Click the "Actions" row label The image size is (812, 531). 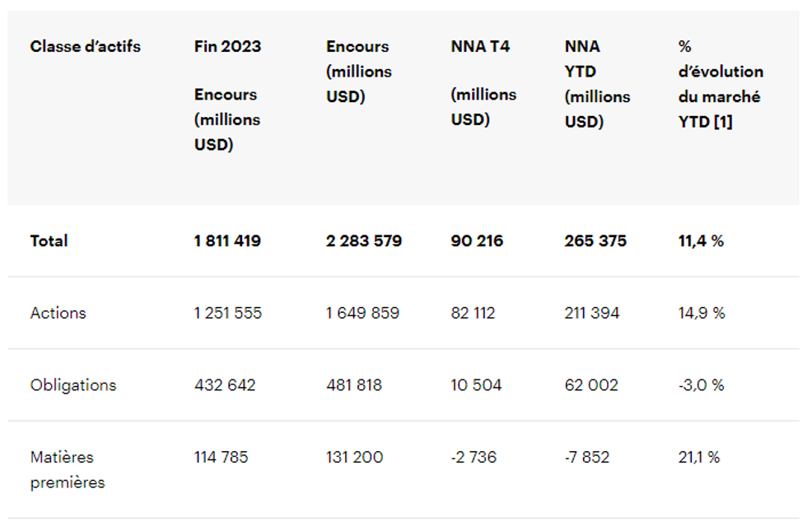58,313
